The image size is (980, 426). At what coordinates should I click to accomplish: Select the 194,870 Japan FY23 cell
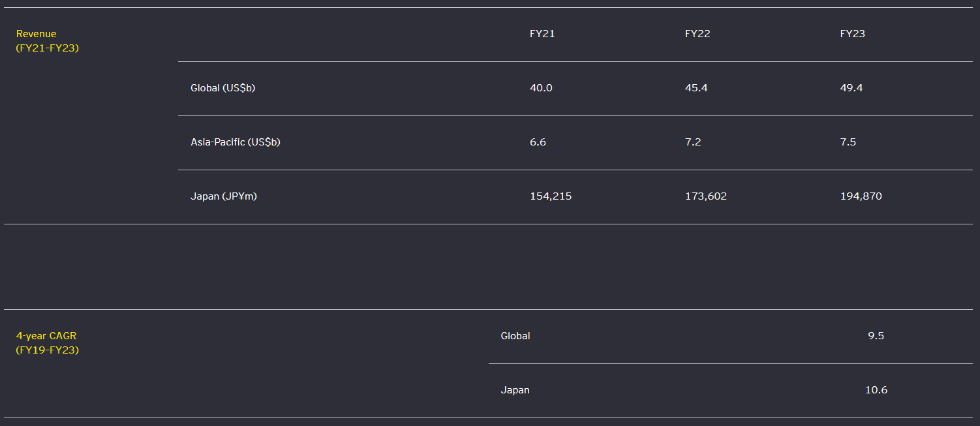tap(861, 196)
